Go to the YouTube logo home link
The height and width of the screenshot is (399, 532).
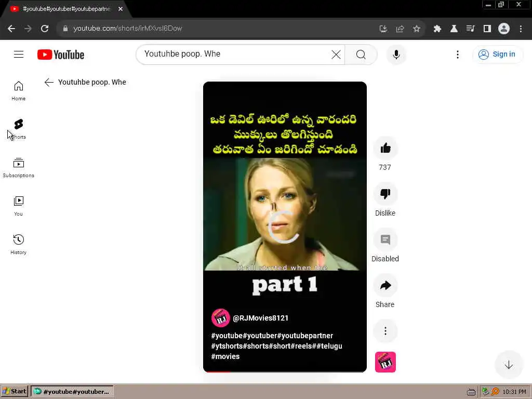click(x=61, y=55)
